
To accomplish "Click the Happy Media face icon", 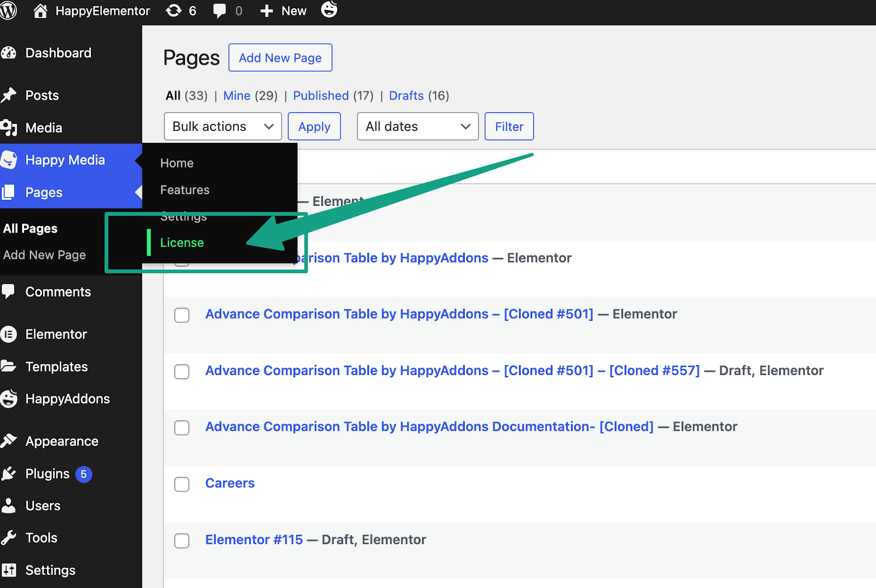I will [x=9, y=160].
